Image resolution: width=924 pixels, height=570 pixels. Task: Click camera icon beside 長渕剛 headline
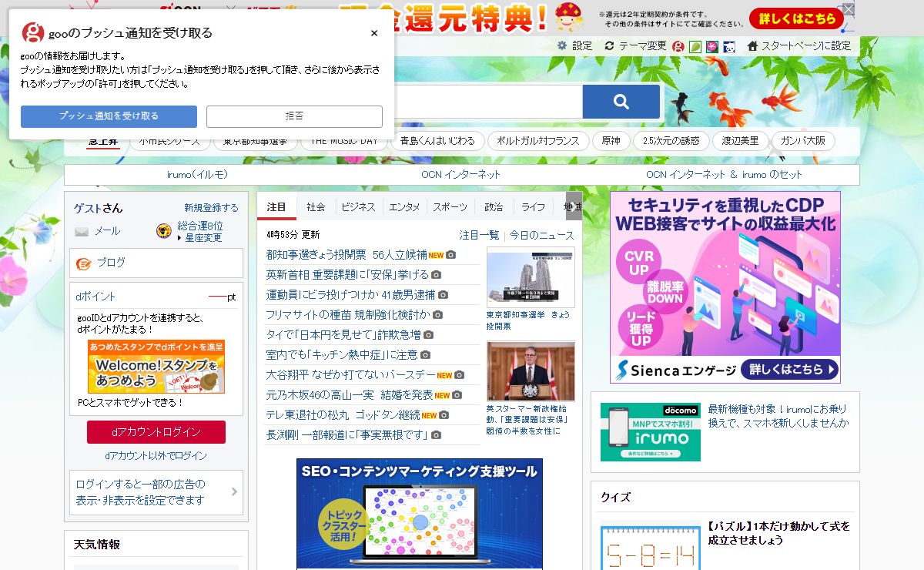(437, 435)
